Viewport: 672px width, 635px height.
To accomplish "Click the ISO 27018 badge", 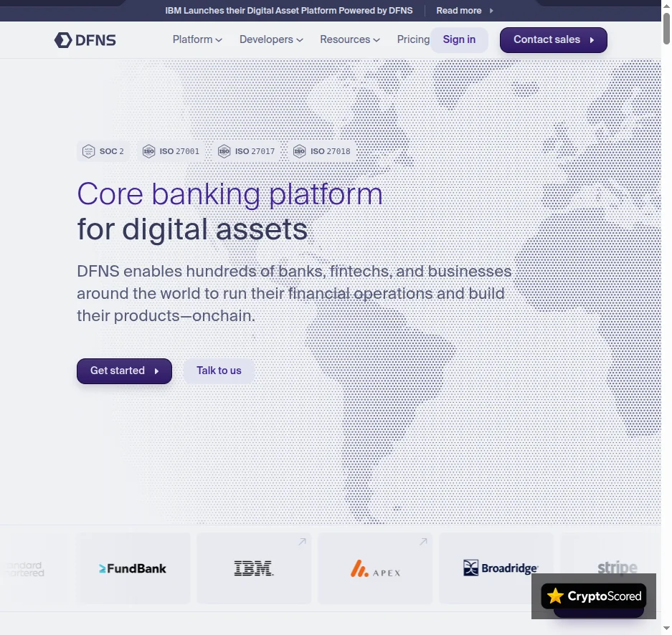I will pos(322,151).
